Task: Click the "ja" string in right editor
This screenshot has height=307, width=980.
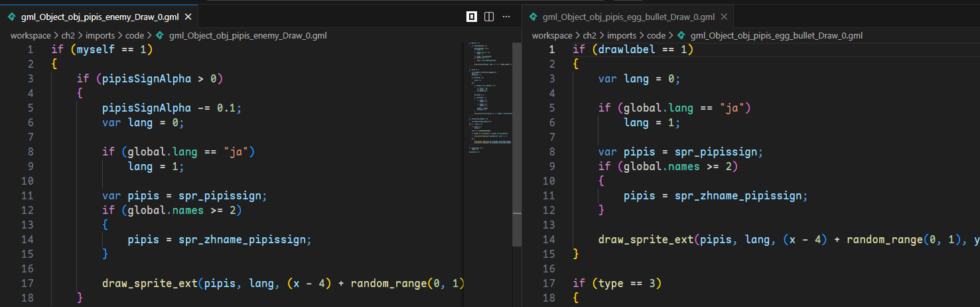Action: click(731, 108)
